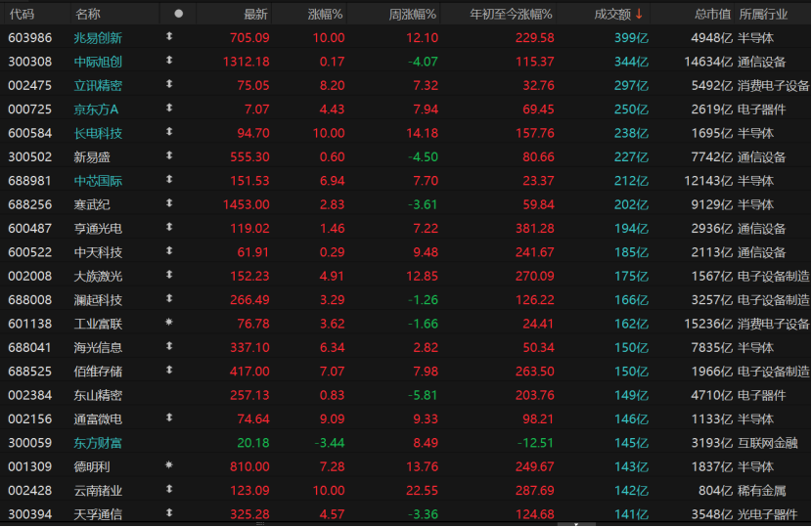The image size is (812, 527).
Task: Click the star icon in 德明利 row
Action: click(169, 464)
